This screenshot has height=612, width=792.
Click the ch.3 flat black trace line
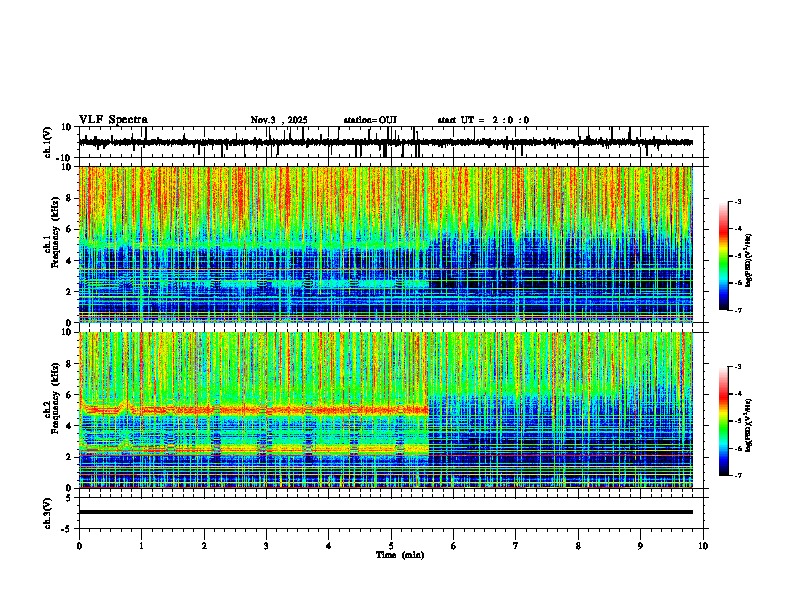tap(385, 512)
